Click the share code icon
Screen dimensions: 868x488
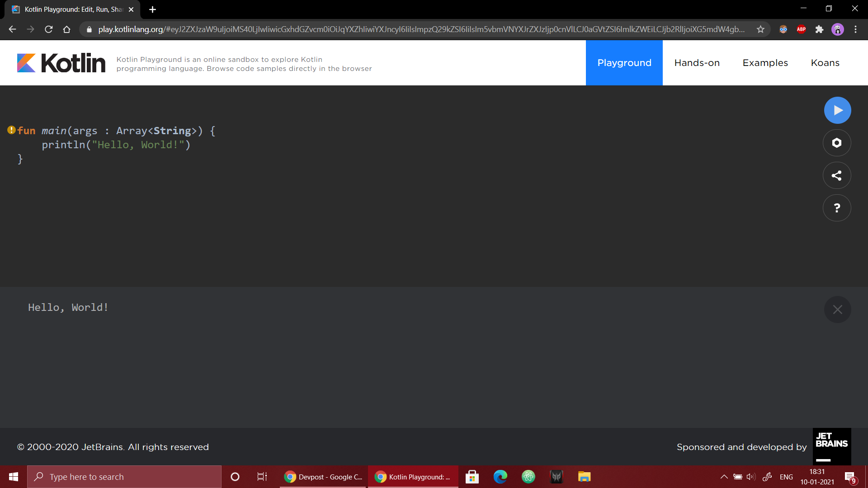click(x=837, y=175)
